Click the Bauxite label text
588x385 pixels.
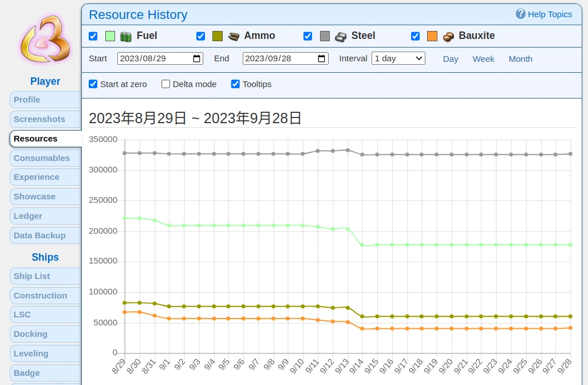click(x=476, y=36)
